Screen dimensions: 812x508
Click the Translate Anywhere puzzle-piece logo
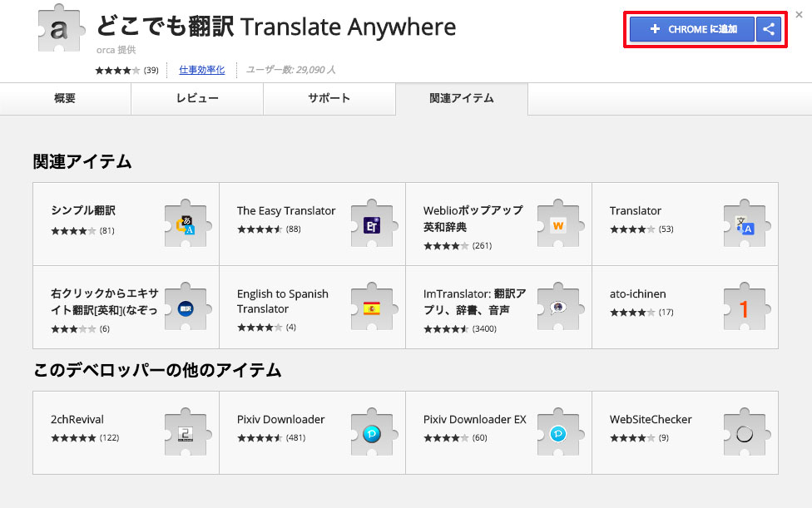(61, 28)
